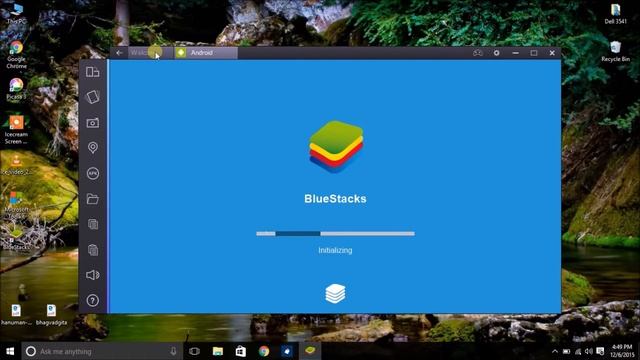Select Icecream Screen desktop icon

coord(16,130)
